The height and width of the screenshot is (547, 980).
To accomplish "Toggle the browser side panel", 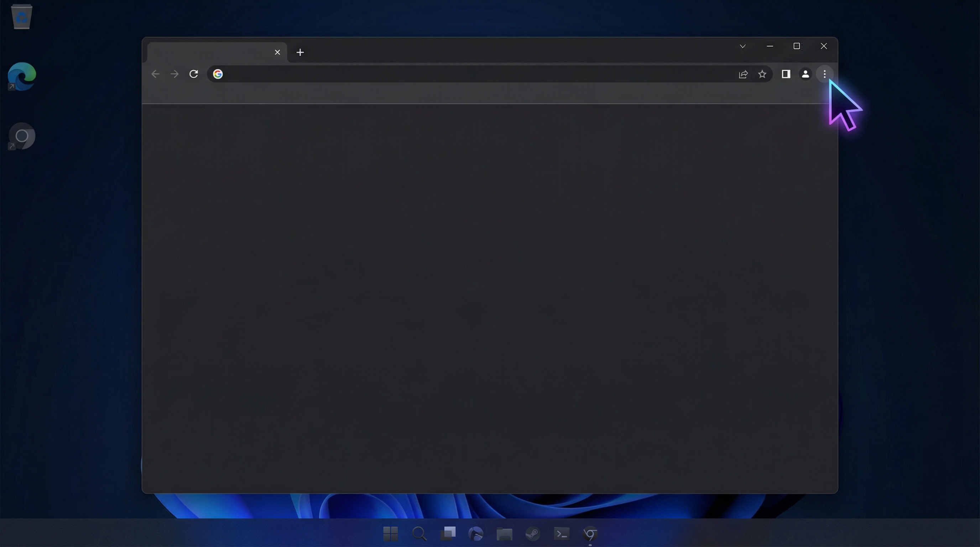I will [x=786, y=74].
